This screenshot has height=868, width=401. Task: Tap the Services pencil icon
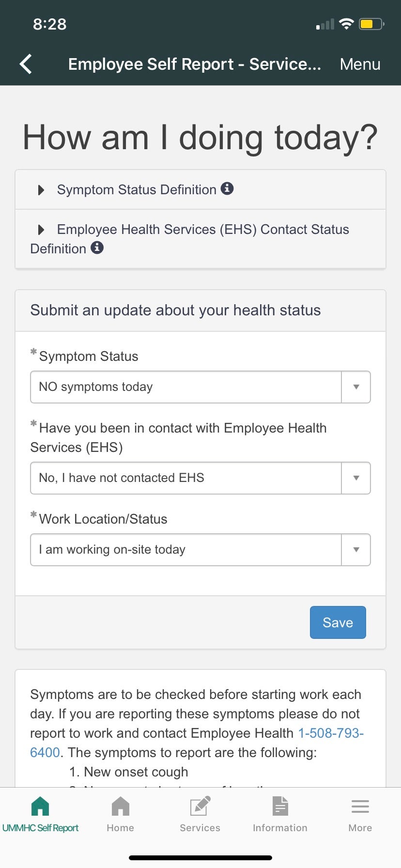200,806
